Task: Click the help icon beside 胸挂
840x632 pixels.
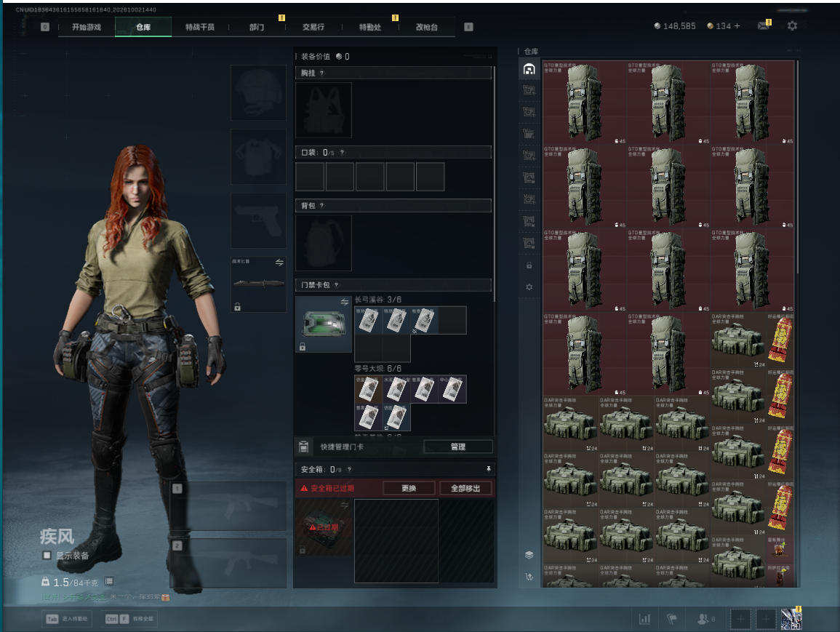Action: tap(321, 73)
